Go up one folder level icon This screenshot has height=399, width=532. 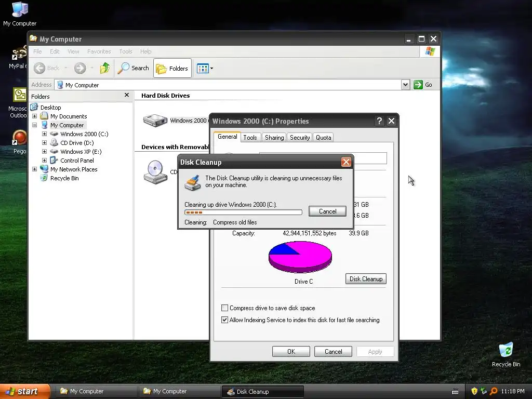pos(105,68)
